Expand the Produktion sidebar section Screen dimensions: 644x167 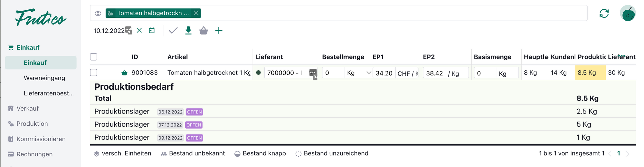tap(32, 124)
